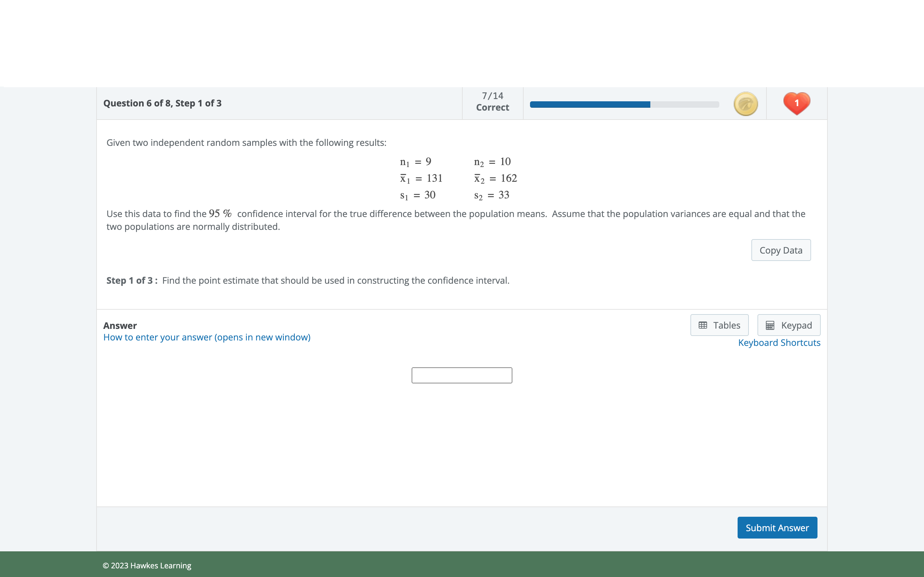Click the blue progress bar
This screenshot has width=924, height=577.
tap(624, 105)
